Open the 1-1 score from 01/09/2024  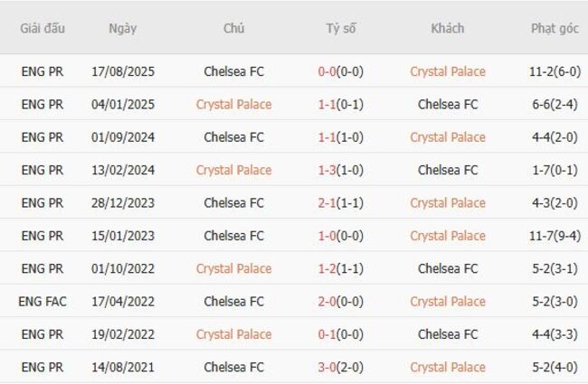pyautogui.click(x=327, y=137)
